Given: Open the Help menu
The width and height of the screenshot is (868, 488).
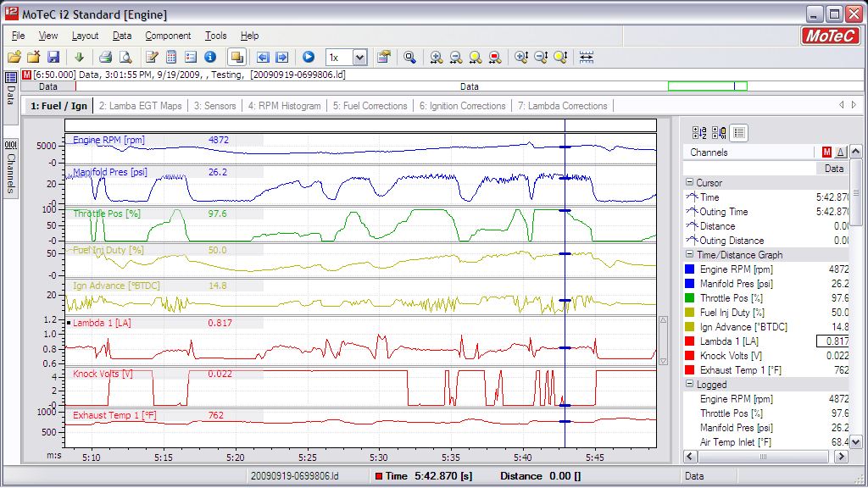Looking at the screenshot, I should coord(250,36).
